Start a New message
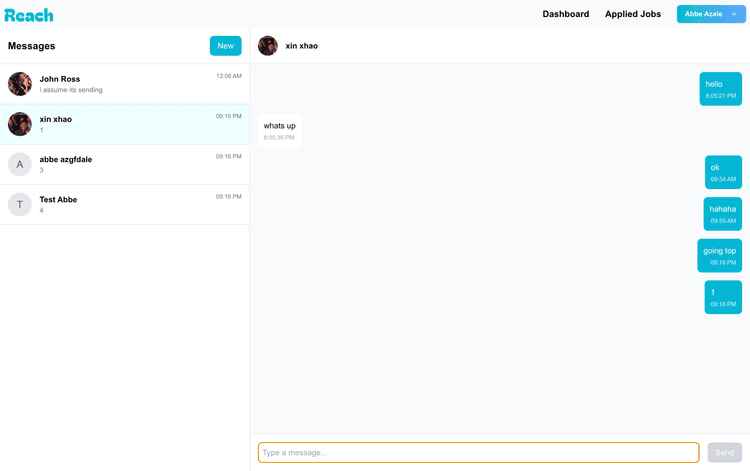The width and height of the screenshot is (750, 471). point(225,46)
